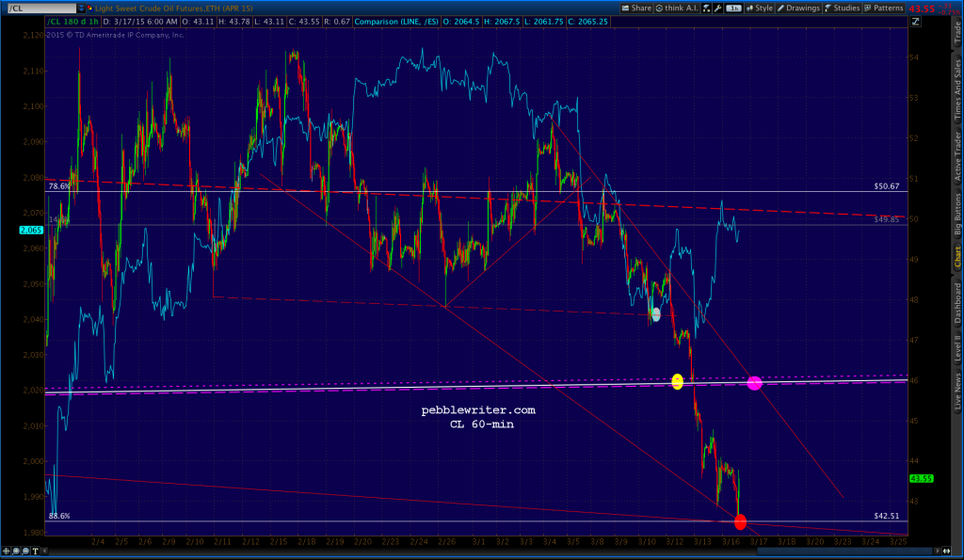Open the Share menu button
Image resolution: width=964 pixels, height=560 pixels.
[636, 8]
